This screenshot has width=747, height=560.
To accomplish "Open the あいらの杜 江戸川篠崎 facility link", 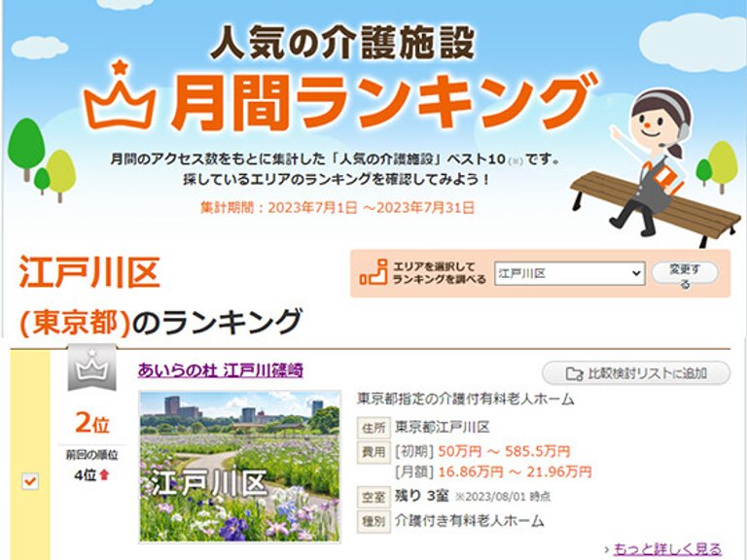I will (221, 370).
